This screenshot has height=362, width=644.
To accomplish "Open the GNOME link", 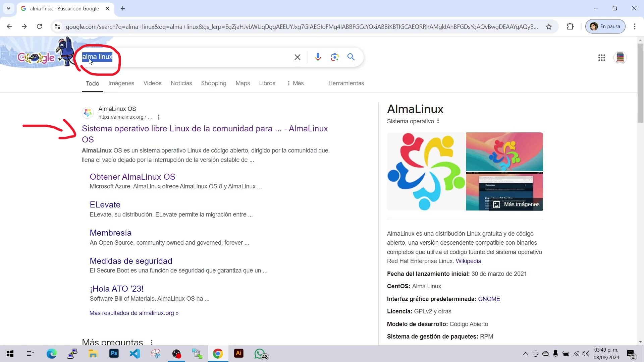I will (489, 299).
